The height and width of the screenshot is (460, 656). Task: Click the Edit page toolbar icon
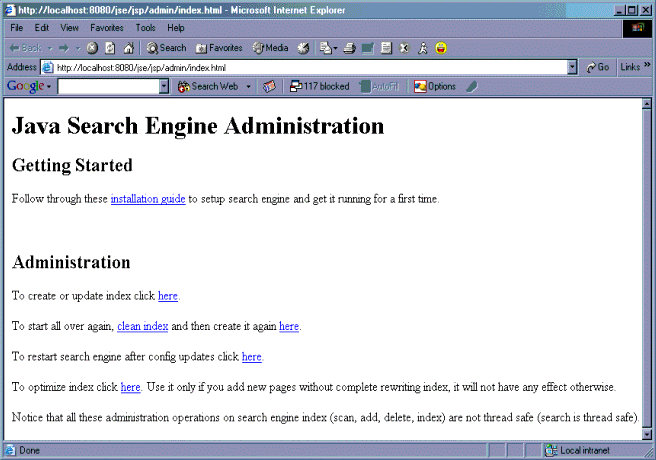click(367, 49)
